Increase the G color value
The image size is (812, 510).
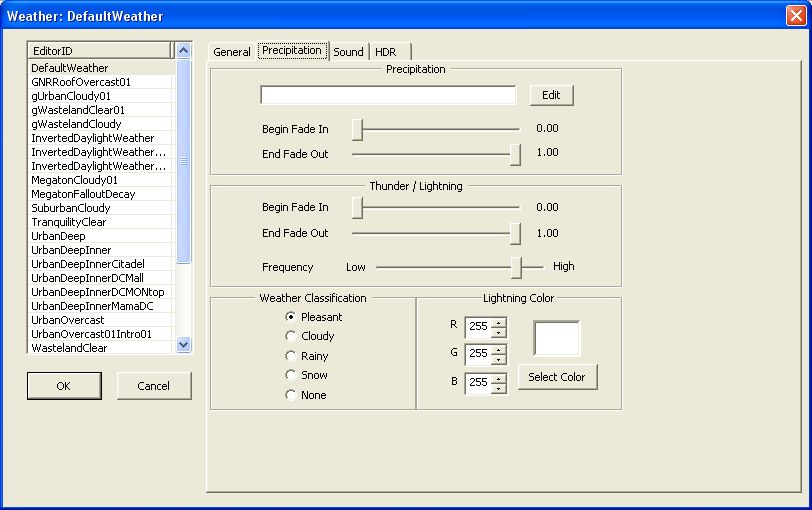point(499,349)
